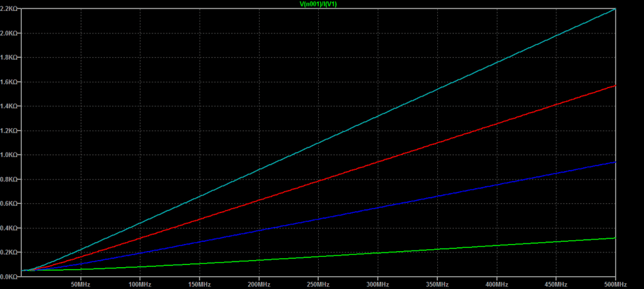This screenshot has height=289, width=644.
Task: Click the 0.2KΩ y-axis label
Action: 10,252
